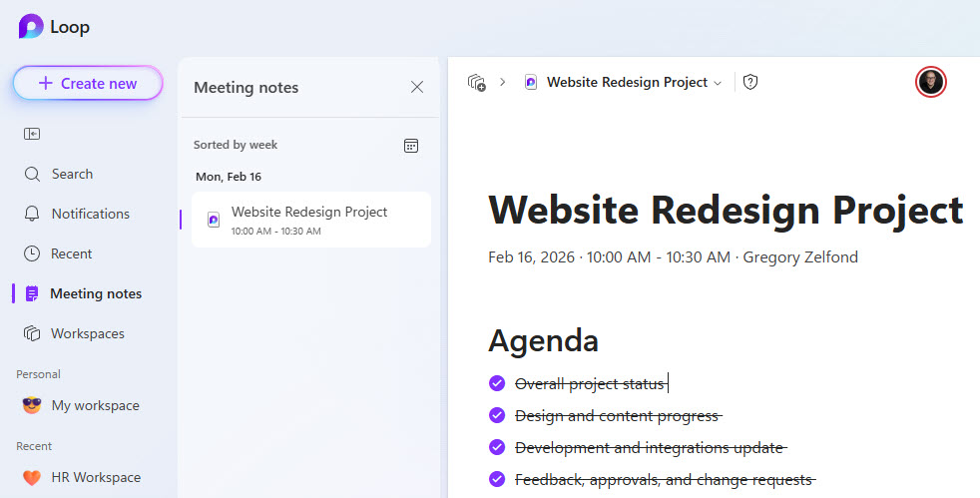Click the My workspace sunglasses emoji icon
Image resolution: width=980 pixels, height=498 pixels.
pyautogui.click(x=32, y=405)
